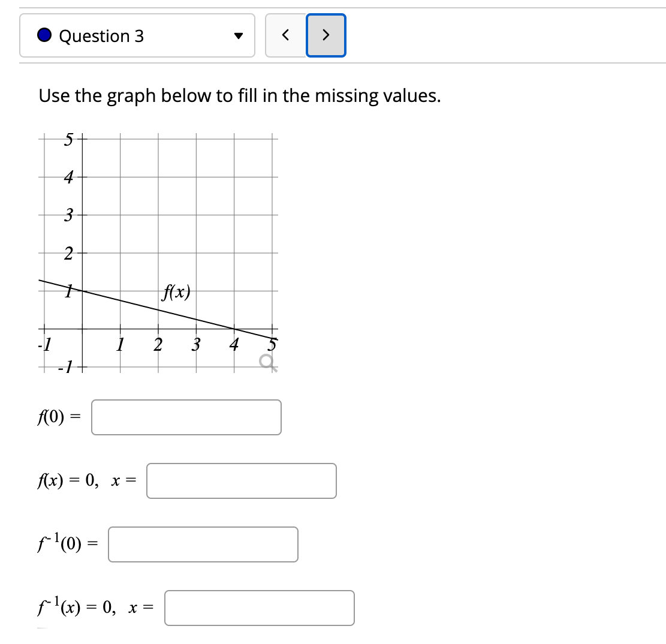
Task: Select the forward chevron icon in the navigation
Action: 326,35
